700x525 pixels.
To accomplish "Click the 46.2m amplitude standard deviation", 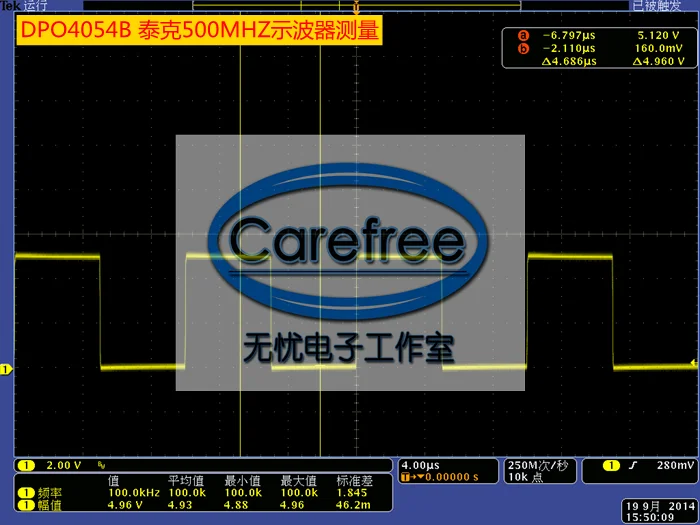I will 353,505.
